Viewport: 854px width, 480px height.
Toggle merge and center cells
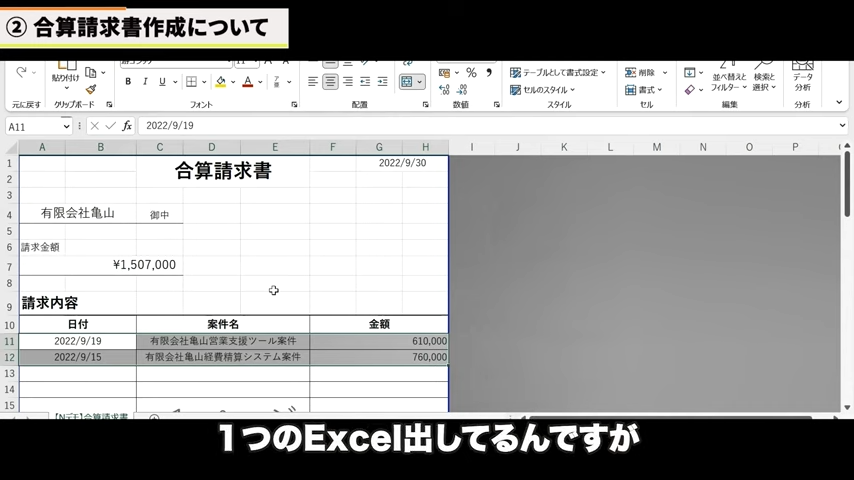[407, 82]
